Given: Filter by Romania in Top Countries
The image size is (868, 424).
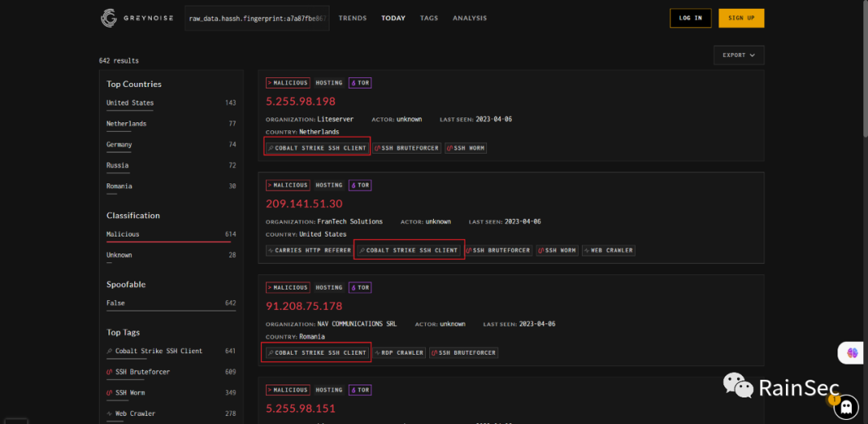Looking at the screenshot, I should coord(171,187).
